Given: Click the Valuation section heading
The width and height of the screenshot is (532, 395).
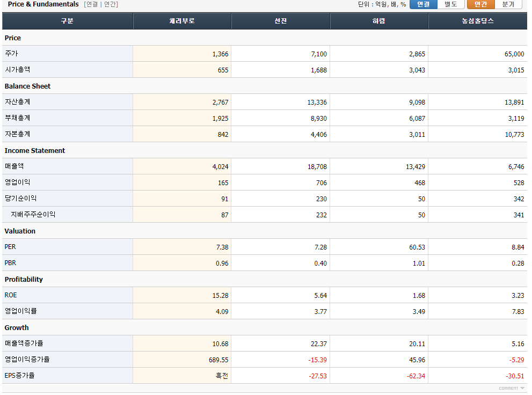Looking at the screenshot, I should 20,231.
